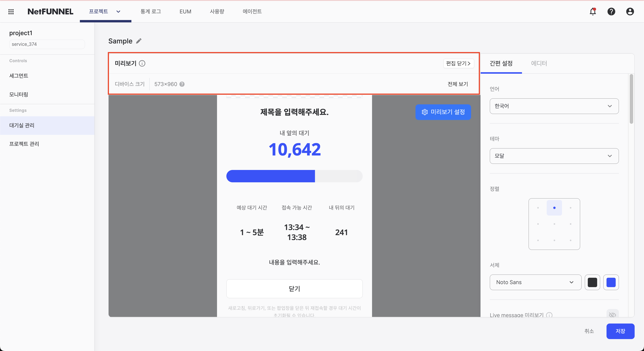Click the 미리보기 info icon
The image size is (644, 351).
142,63
